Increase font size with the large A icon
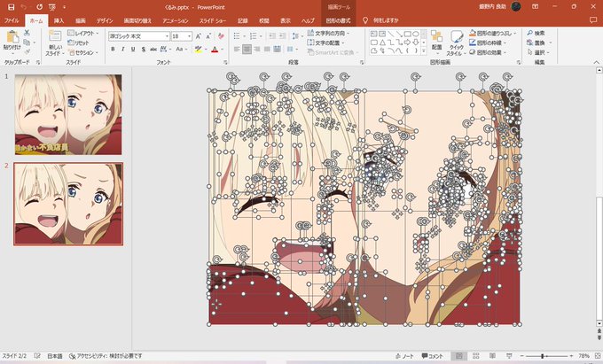 coord(199,36)
